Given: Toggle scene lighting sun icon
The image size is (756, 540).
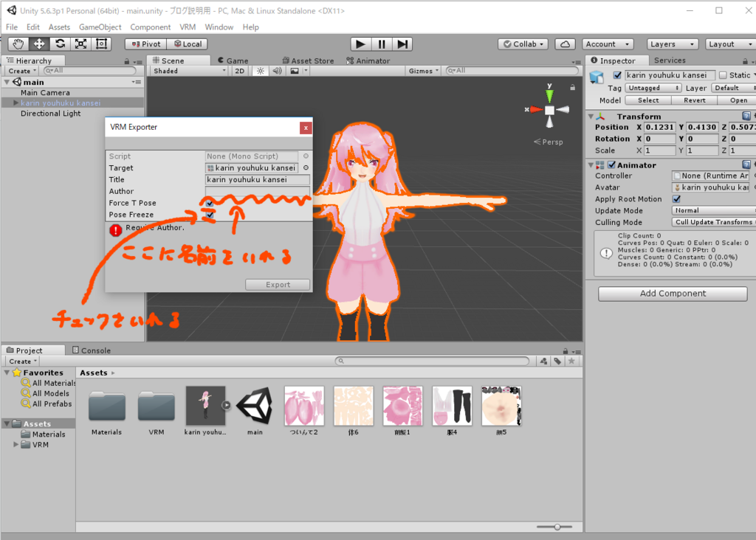Looking at the screenshot, I should point(261,71).
